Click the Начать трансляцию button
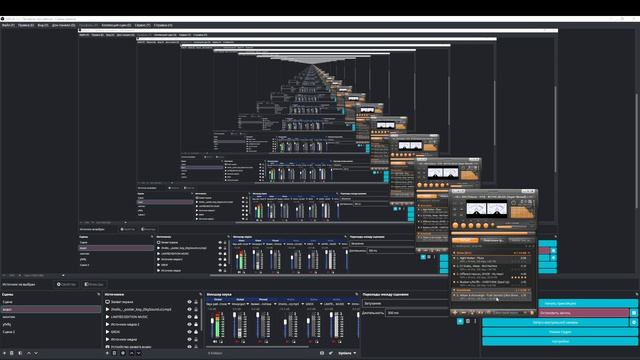 coord(588,303)
